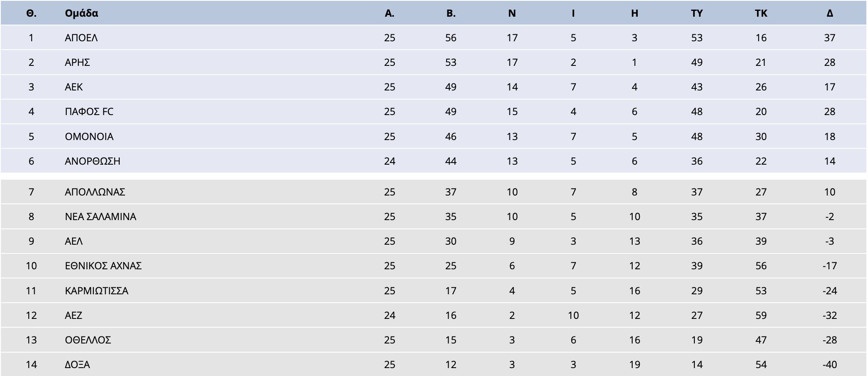This screenshot has height=376, width=868.
Task: Open ΕΘΝΙΚΟΣ ΑΧΝΑΣ team entry
Action: pos(103,266)
